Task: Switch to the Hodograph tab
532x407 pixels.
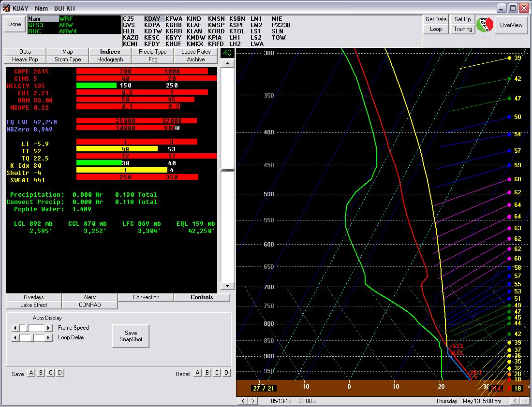Action: pyautogui.click(x=110, y=59)
